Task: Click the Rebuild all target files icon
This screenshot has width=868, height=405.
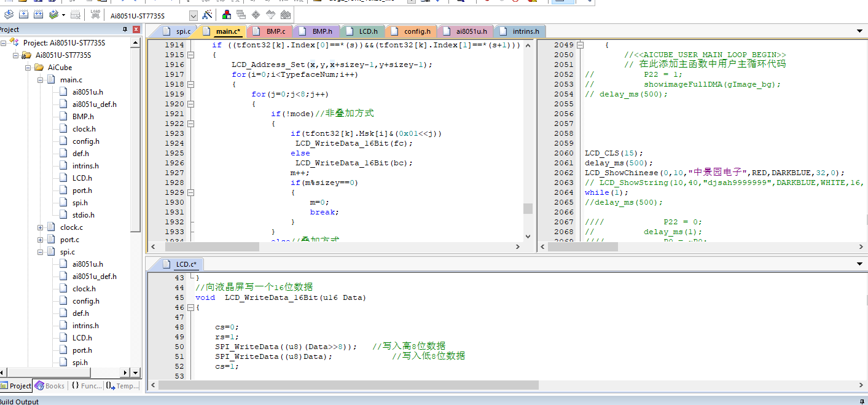Action: tap(38, 15)
